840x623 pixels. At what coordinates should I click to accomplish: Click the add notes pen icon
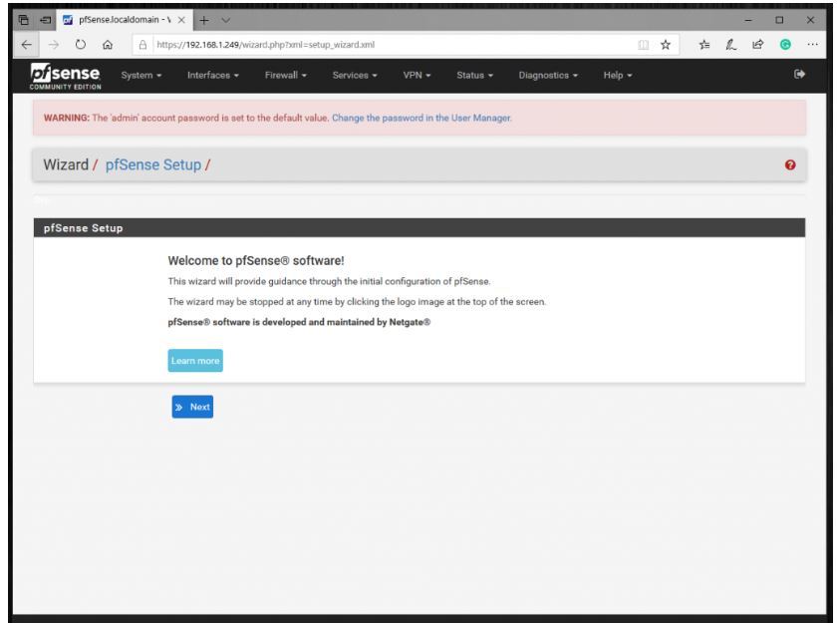point(730,45)
